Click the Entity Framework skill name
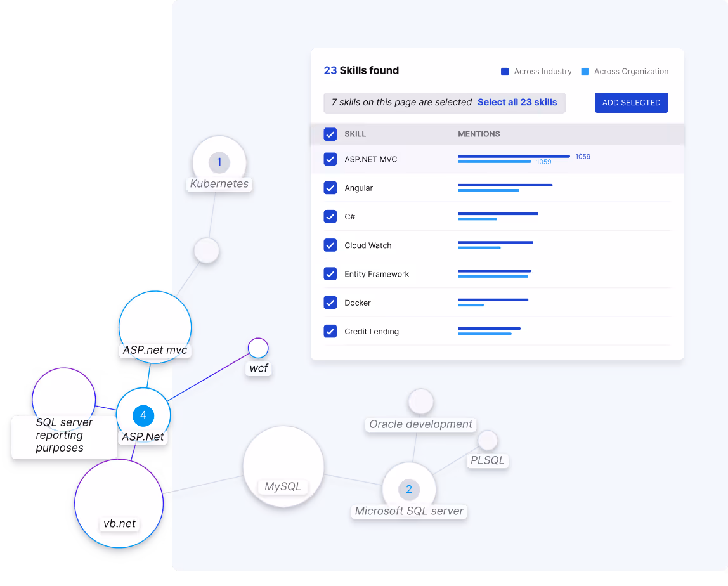Image resolution: width=728 pixels, height=586 pixels. point(377,275)
